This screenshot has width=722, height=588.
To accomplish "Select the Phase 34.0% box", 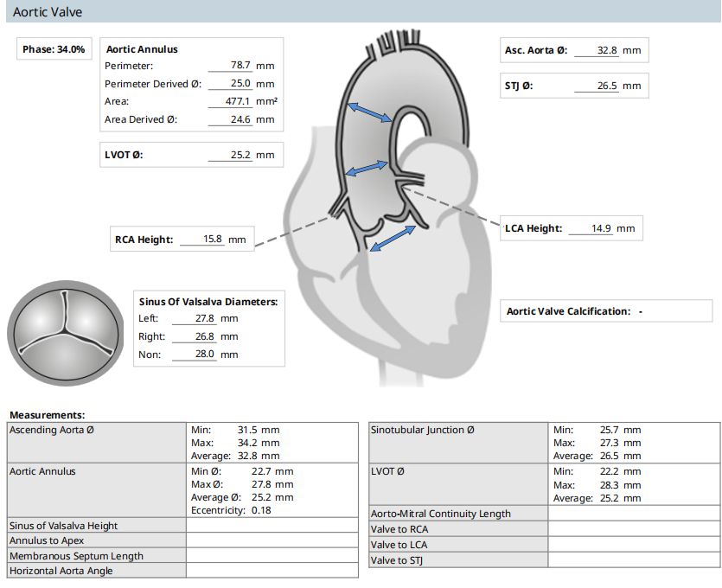I will pos(54,50).
